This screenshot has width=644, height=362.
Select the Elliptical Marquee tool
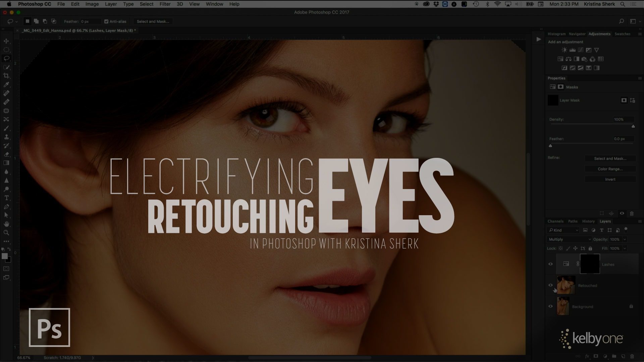pos(6,50)
